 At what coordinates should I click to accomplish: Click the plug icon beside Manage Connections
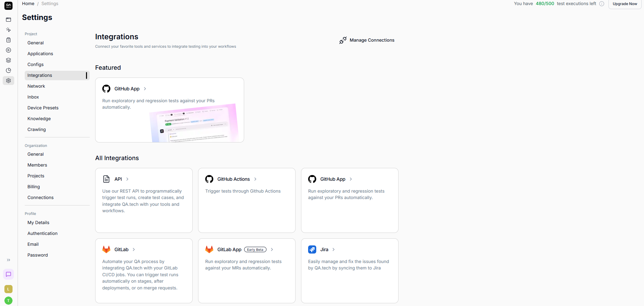coord(343,40)
